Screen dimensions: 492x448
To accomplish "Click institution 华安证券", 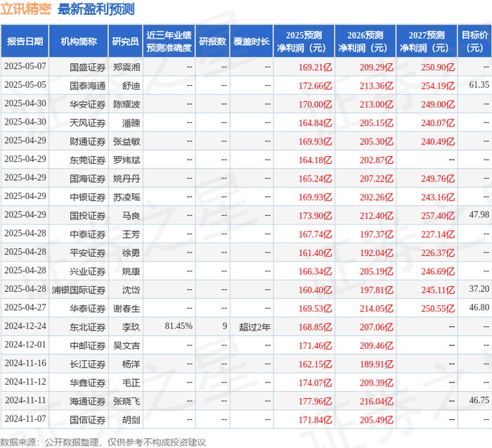I will 88,104.
